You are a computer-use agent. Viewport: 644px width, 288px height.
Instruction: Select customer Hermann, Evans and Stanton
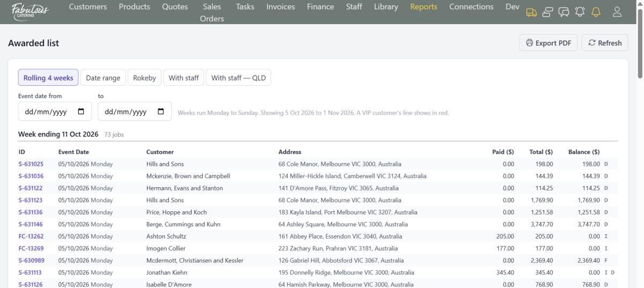tap(185, 188)
